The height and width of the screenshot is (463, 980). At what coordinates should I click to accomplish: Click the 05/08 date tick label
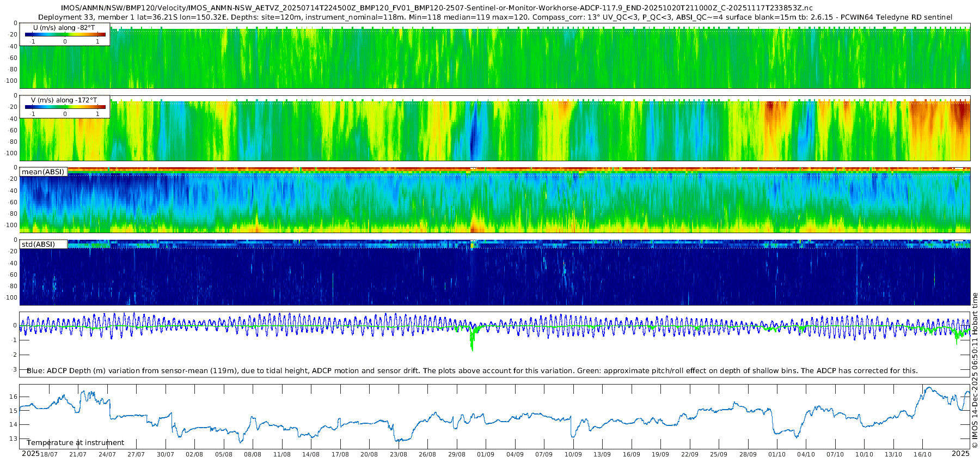tap(223, 454)
